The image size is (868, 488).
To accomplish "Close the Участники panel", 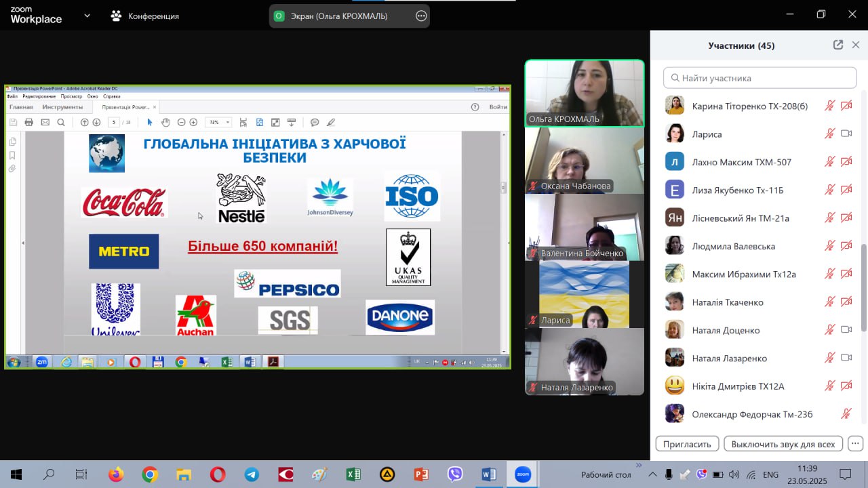I will pyautogui.click(x=856, y=45).
